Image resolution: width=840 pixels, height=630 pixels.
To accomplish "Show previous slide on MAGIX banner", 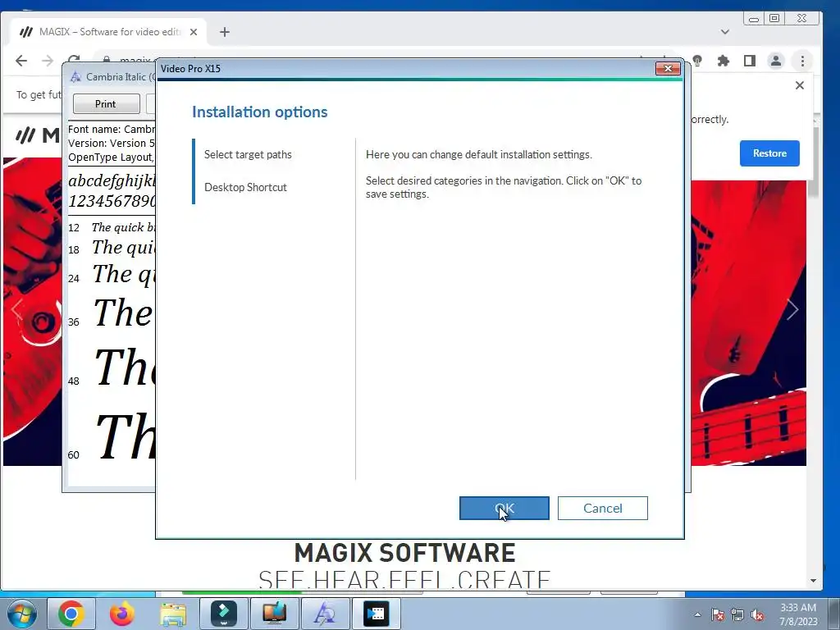I will pyautogui.click(x=16, y=309).
